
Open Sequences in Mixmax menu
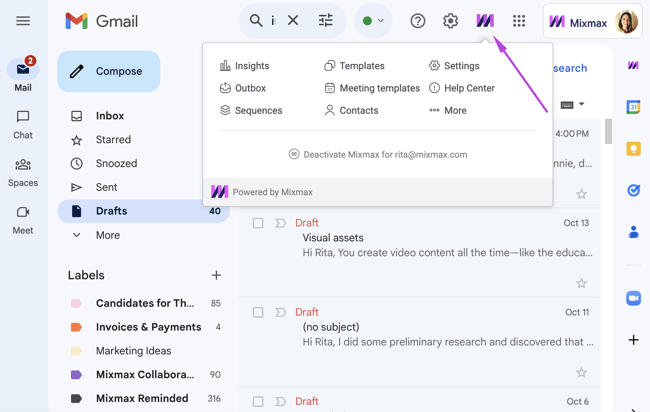coord(251,110)
